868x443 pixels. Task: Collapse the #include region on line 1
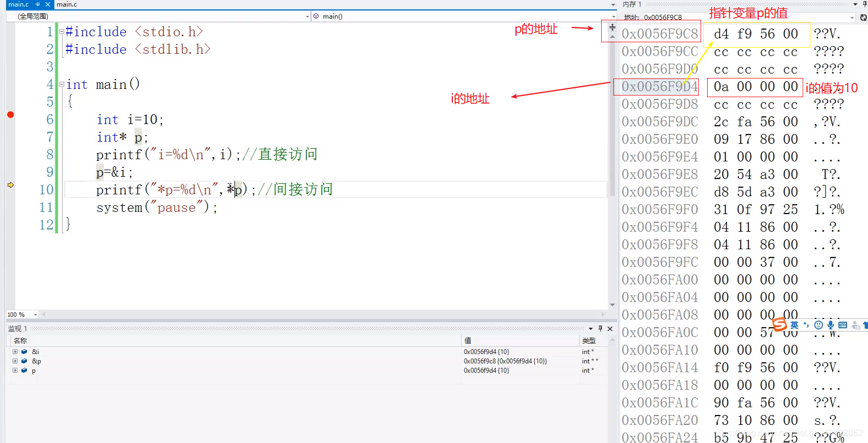(x=61, y=32)
